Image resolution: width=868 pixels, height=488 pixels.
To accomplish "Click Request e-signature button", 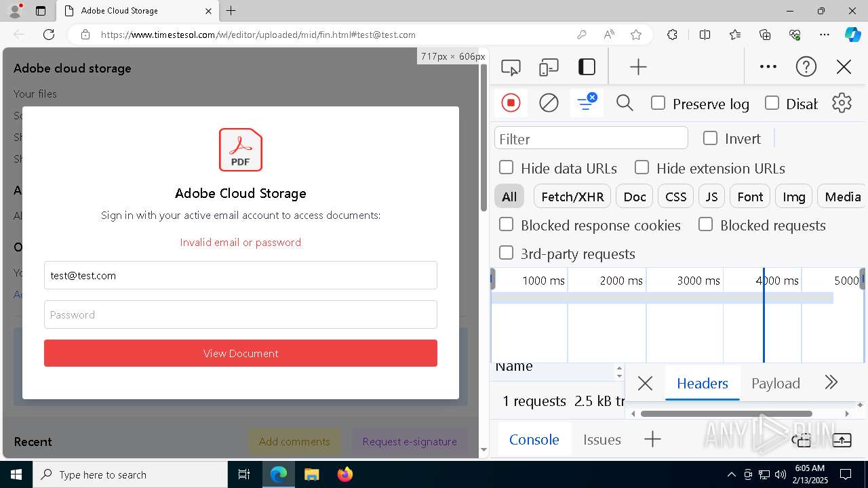I will (x=410, y=441).
